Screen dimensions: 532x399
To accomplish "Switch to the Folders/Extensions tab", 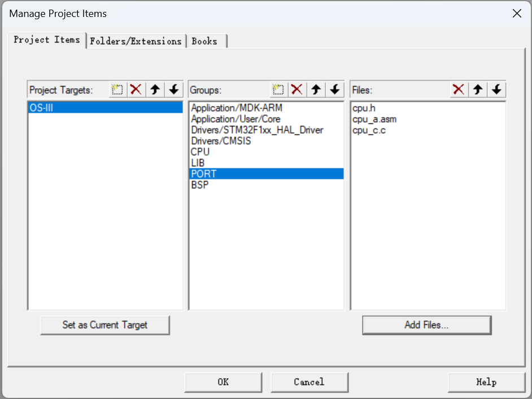I will coord(136,41).
